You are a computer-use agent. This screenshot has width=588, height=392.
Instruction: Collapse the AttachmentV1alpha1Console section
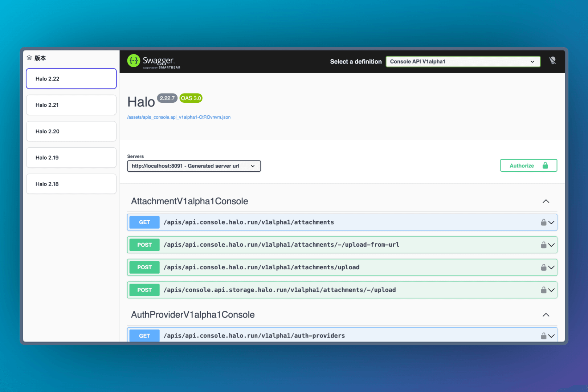(546, 201)
